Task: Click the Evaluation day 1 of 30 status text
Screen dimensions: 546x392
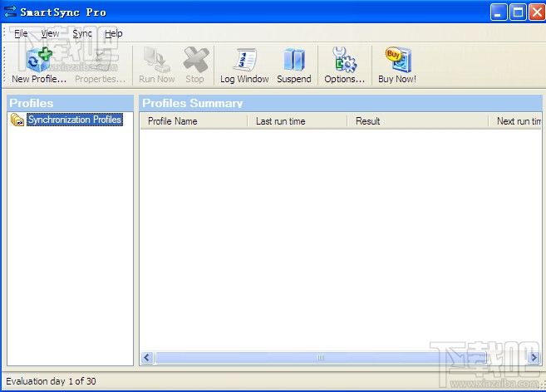Action: (x=51, y=381)
